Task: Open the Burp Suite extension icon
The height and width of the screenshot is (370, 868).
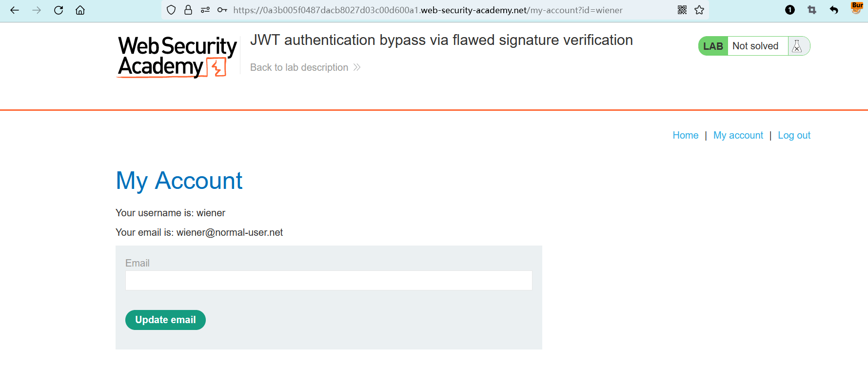Action: 857,8
